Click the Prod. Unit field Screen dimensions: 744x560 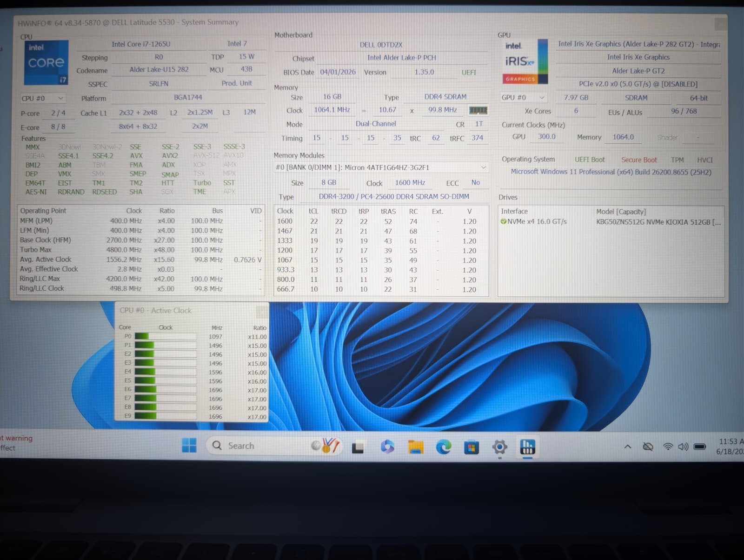pos(237,83)
